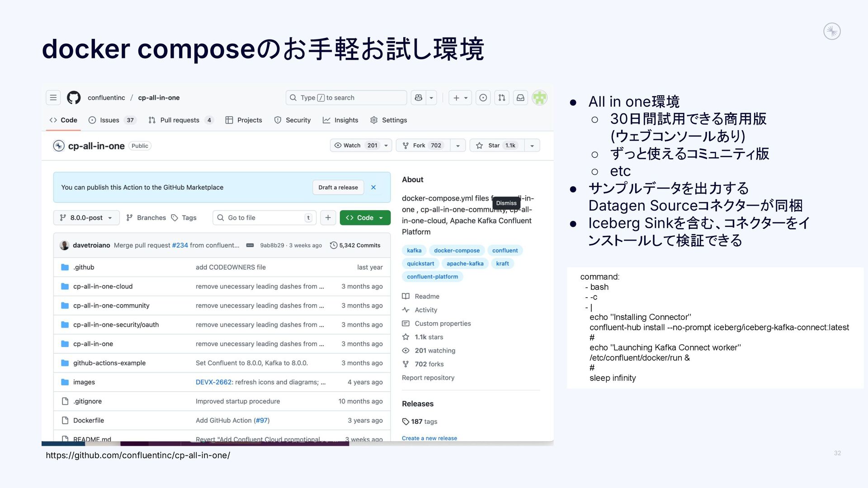The height and width of the screenshot is (488, 868).
Task: Click the plus create-new button in header
Action: click(460, 98)
